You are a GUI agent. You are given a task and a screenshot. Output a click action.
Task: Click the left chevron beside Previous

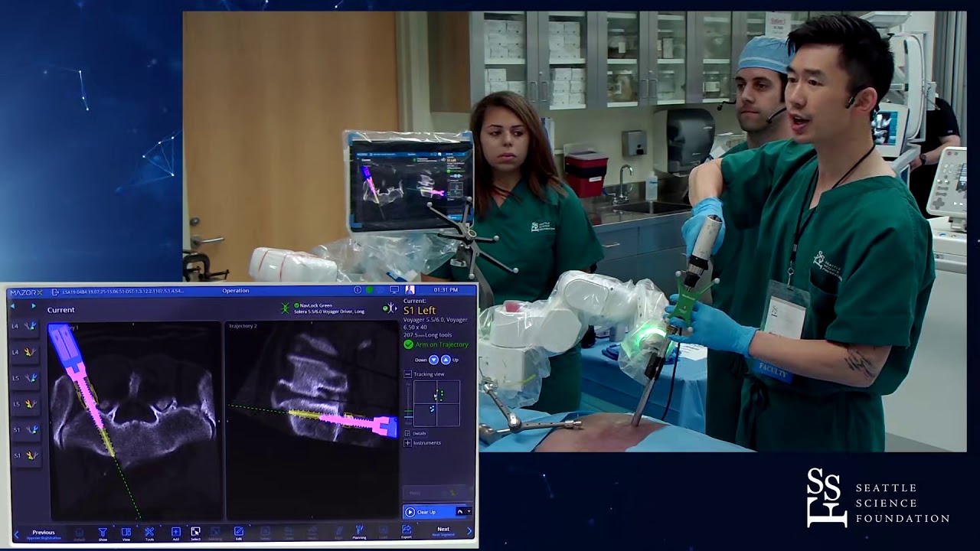[x=16, y=534]
